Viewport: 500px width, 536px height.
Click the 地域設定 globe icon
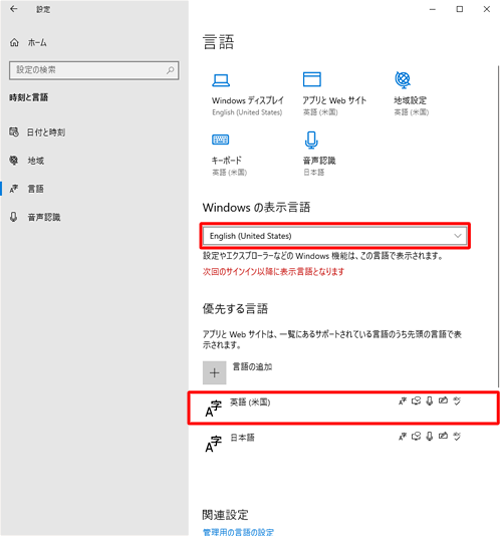coord(403,80)
